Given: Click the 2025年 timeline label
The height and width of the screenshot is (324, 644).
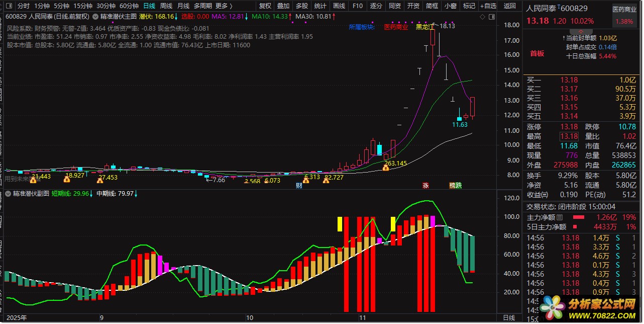Looking at the screenshot, I should (x=17, y=318).
